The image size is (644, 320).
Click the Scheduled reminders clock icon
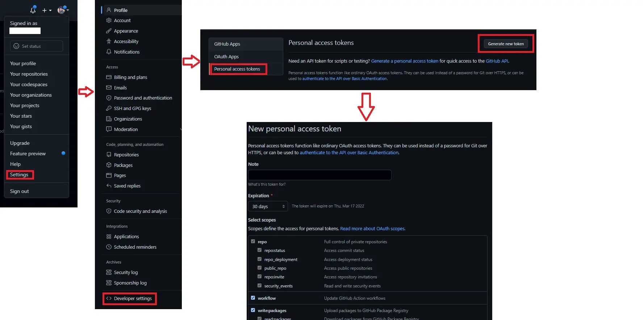pyautogui.click(x=109, y=247)
